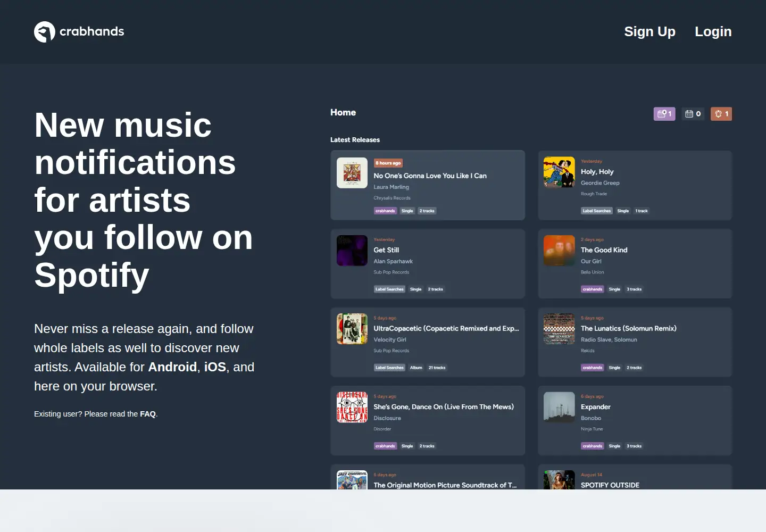The height and width of the screenshot is (532, 766).
Task: Click the Ninja Tune label name
Action: coord(592,429)
